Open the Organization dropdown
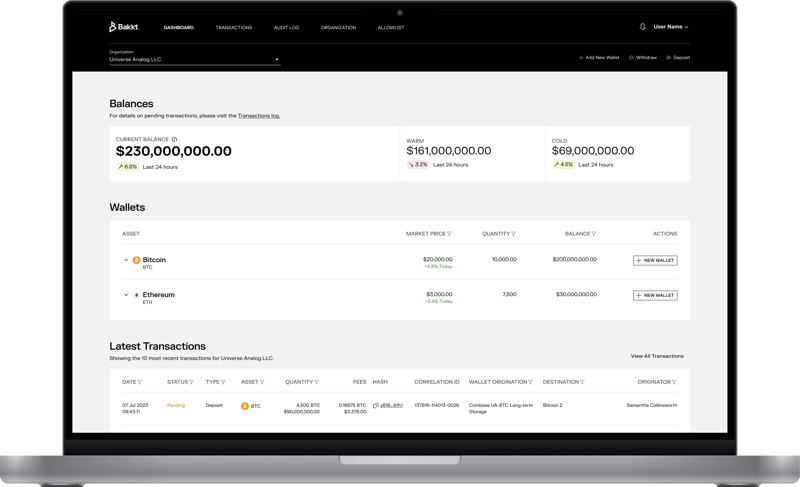This screenshot has width=800, height=487. [x=194, y=59]
